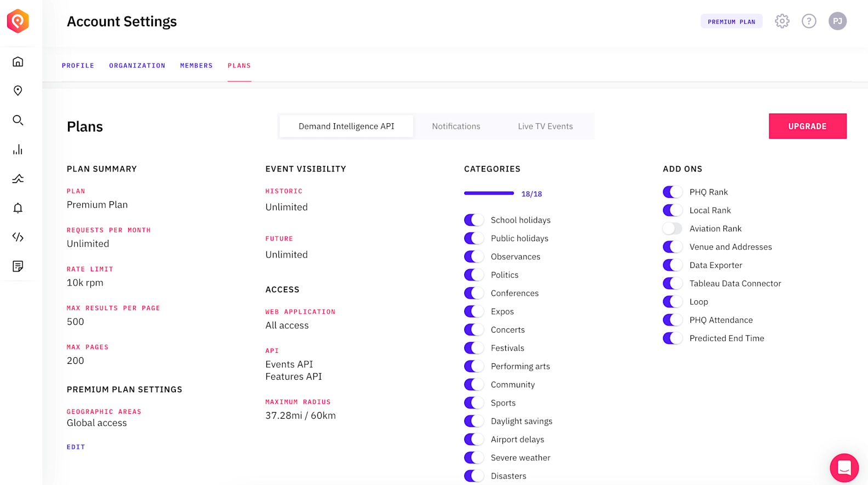Open the bell notifications sidebar icon
868x485 pixels.
point(18,208)
